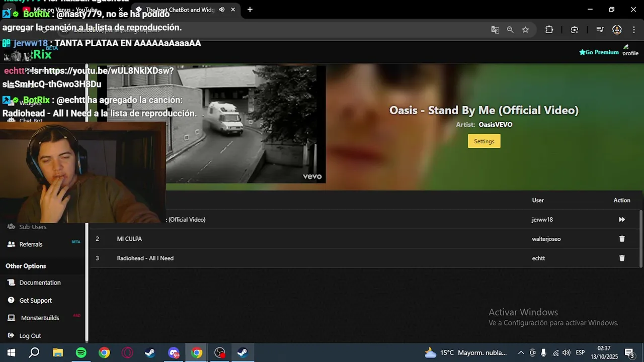
Task: Select the Radiohead - All I Need row text
Action: [x=145, y=258]
